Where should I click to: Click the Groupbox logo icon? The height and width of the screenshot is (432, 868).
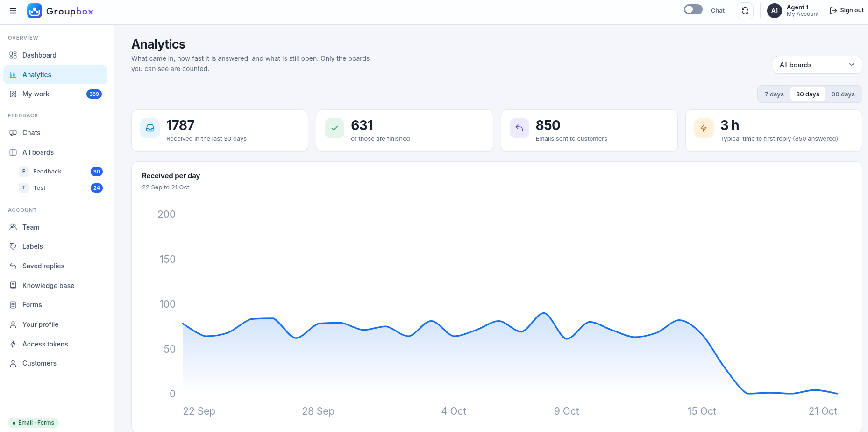pyautogui.click(x=35, y=11)
